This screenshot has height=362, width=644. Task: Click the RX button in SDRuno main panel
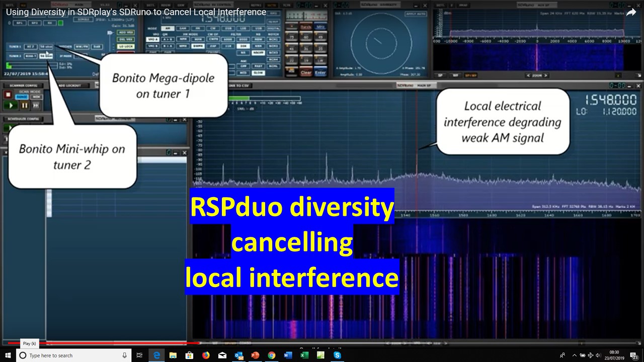tap(50, 23)
